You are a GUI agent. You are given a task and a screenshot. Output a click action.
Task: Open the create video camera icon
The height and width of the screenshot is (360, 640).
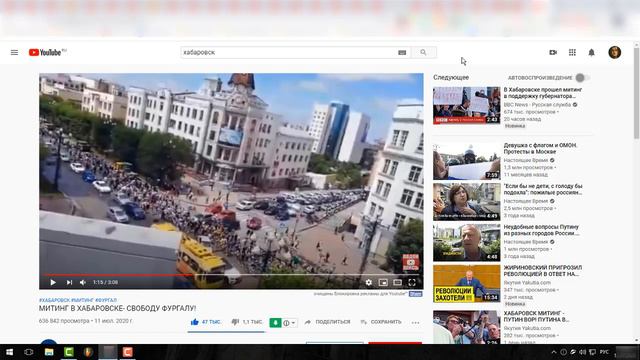tap(553, 52)
